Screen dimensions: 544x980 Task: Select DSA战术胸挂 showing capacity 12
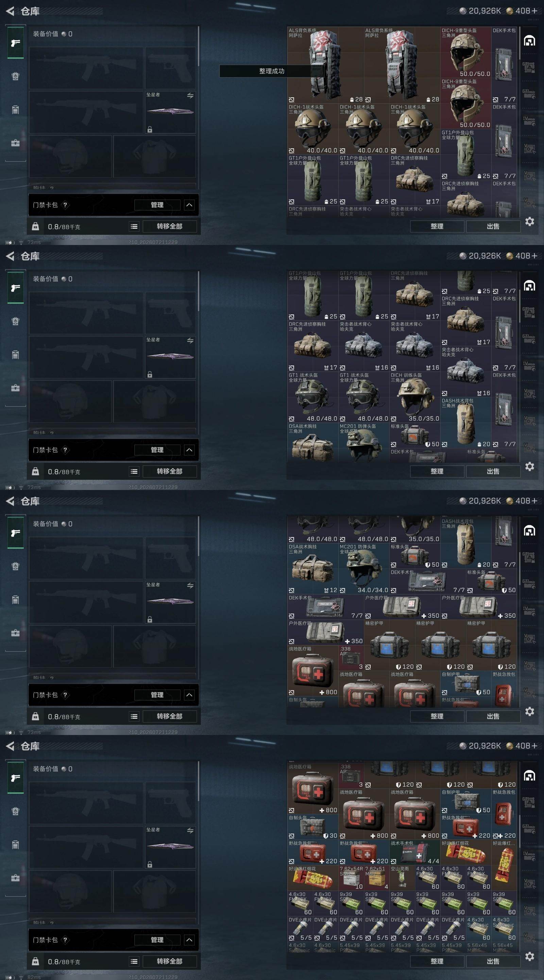313,569
